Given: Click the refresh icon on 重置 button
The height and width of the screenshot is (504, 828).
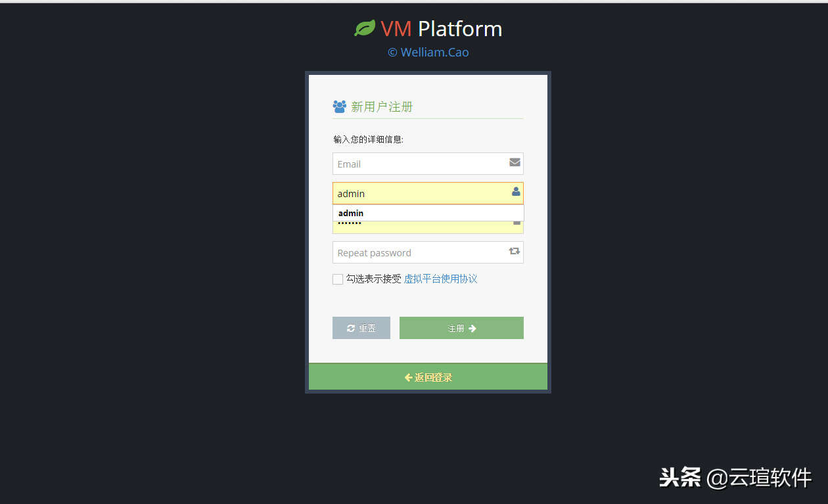Looking at the screenshot, I should [x=351, y=329].
